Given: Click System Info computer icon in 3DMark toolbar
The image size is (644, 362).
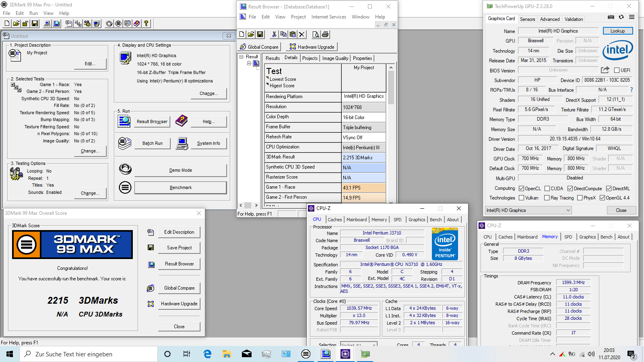Looking at the screenshot, I should (47, 24).
